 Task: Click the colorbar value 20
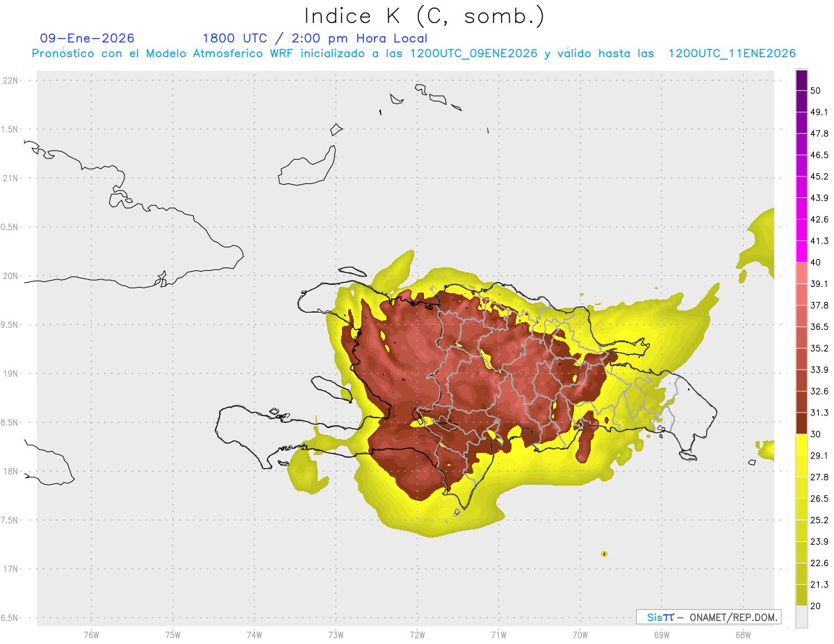pos(815,606)
